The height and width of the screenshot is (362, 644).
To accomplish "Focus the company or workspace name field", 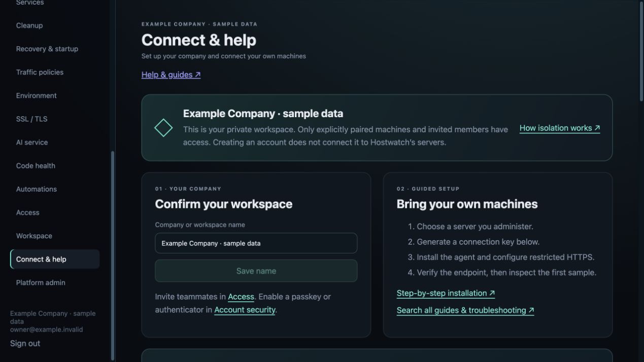I will pyautogui.click(x=256, y=243).
